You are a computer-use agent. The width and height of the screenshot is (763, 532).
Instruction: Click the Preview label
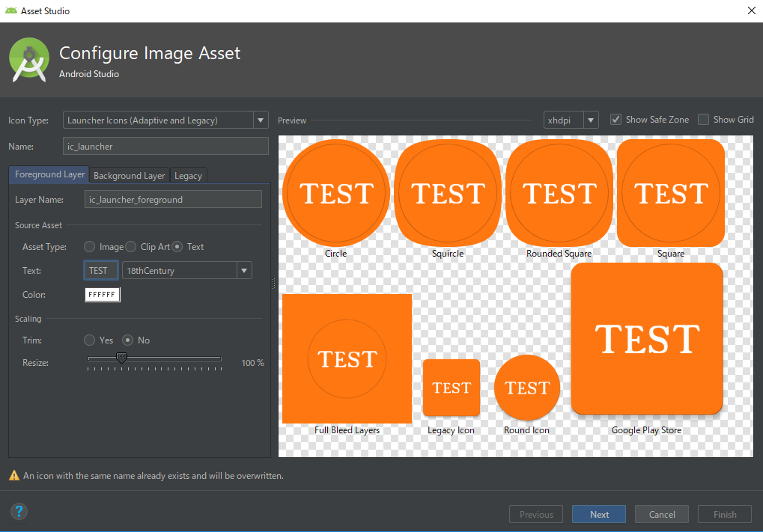pyautogui.click(x=292, y=120)
